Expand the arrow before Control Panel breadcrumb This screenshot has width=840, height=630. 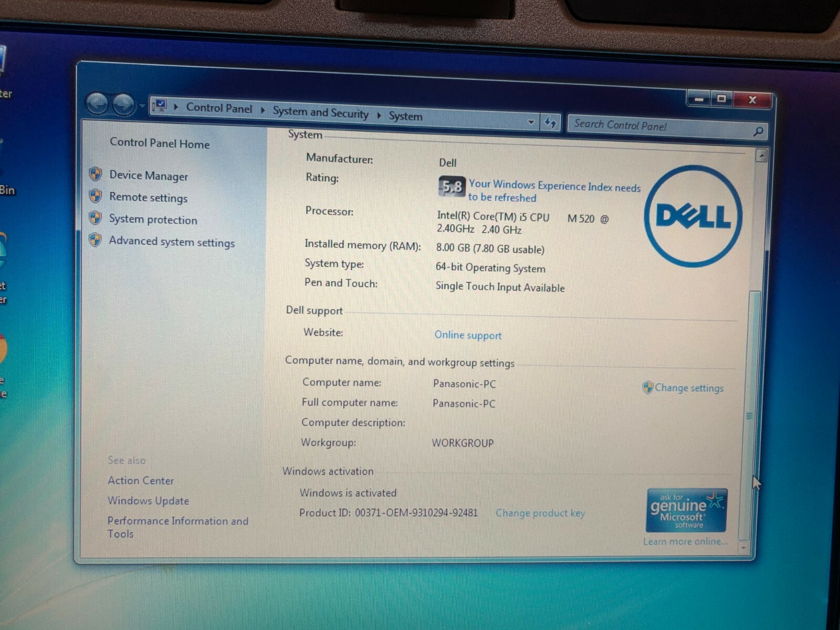pos(176,107)
